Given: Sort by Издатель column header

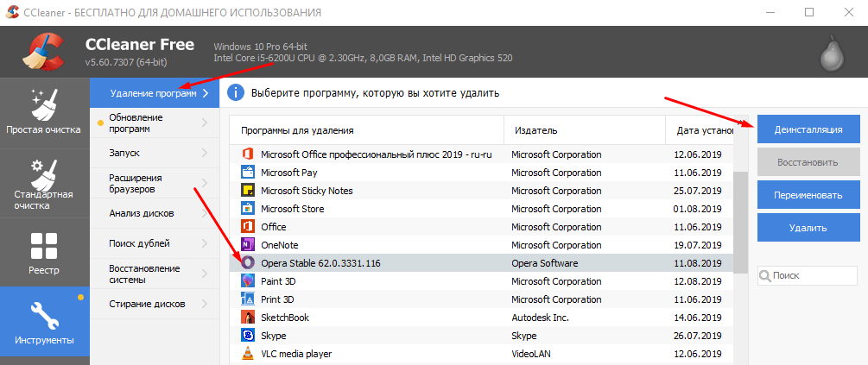Looking at the screenshot, I should point(585,130).
